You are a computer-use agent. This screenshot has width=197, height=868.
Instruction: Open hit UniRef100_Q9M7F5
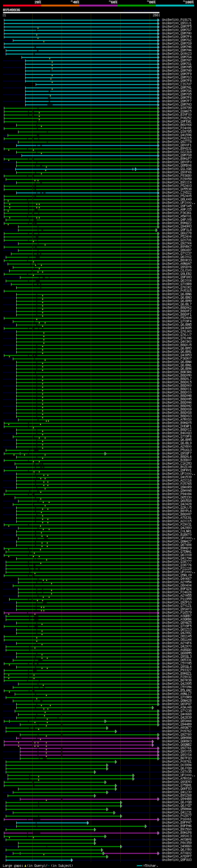[177, 26]
